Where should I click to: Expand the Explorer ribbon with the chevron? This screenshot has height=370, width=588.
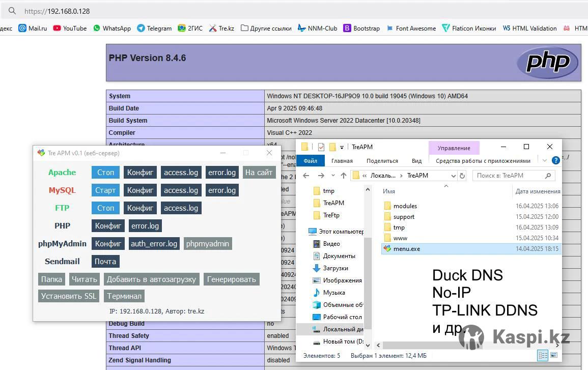point(545,160)
